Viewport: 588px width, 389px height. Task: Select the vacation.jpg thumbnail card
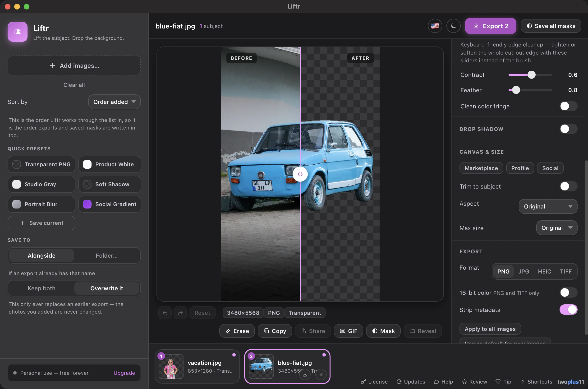coord(197,366)
